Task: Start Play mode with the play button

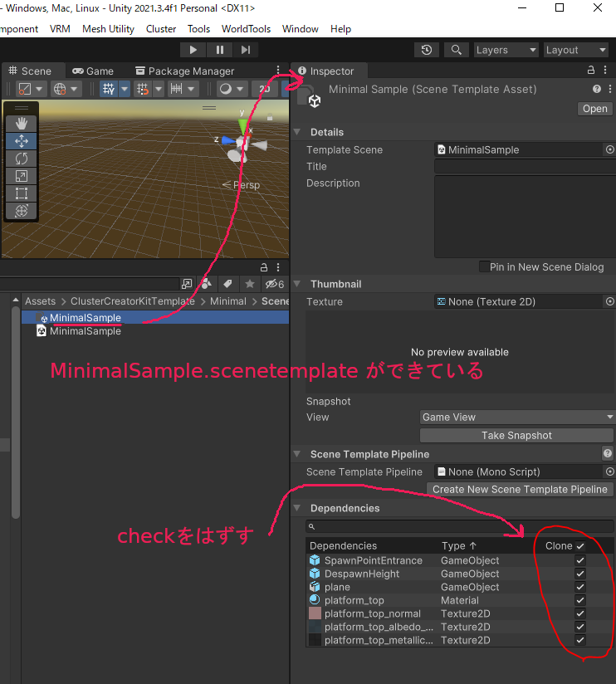Action: pos(193,50)
